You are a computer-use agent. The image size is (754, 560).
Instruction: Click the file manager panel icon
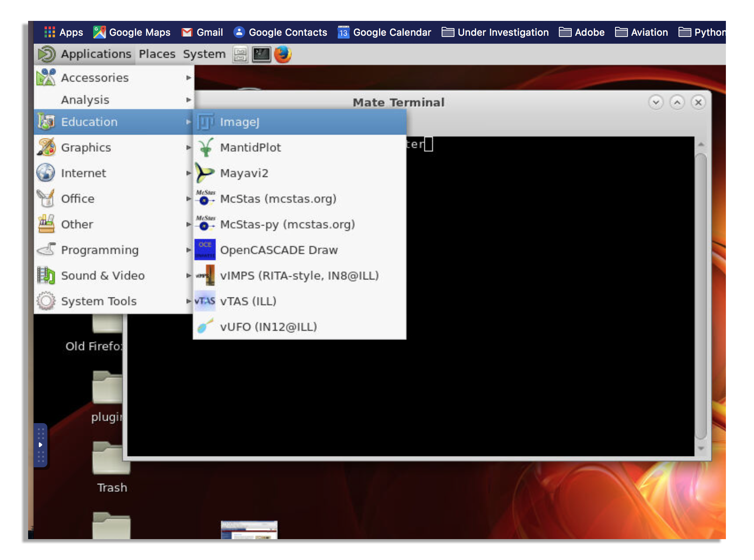point(240,54)
